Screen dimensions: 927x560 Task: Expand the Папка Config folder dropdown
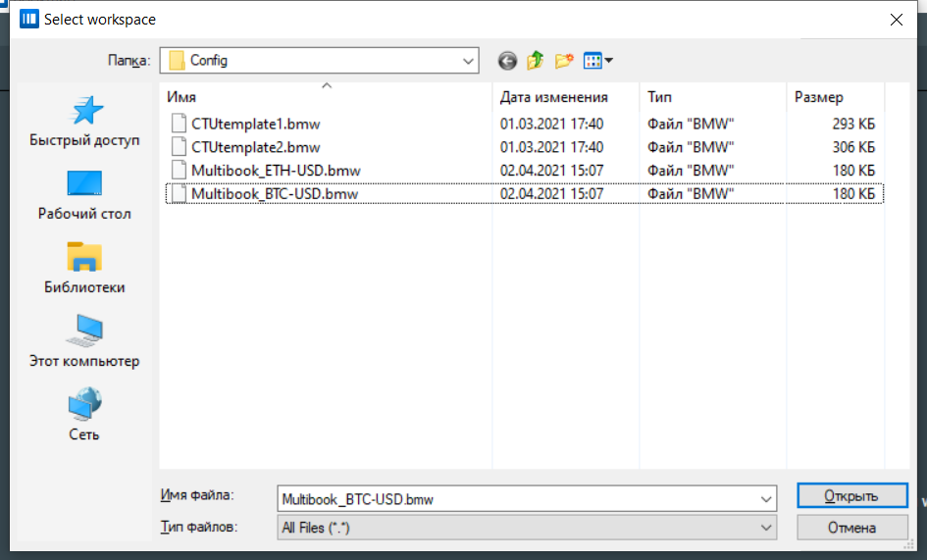pyautogui.click(x=468, y=61)
